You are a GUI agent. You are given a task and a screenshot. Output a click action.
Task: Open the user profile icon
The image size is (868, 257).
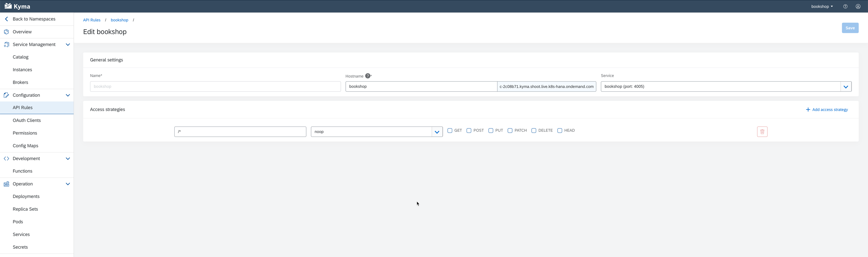[858, 6]
